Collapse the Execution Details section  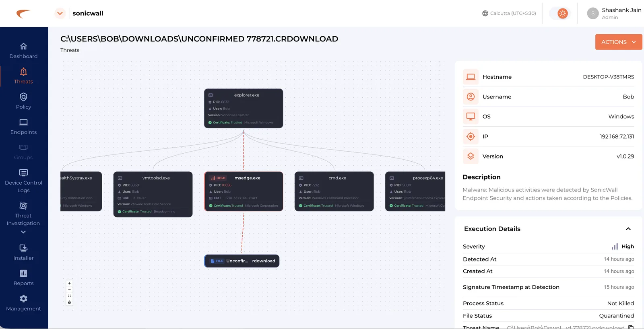628,229
